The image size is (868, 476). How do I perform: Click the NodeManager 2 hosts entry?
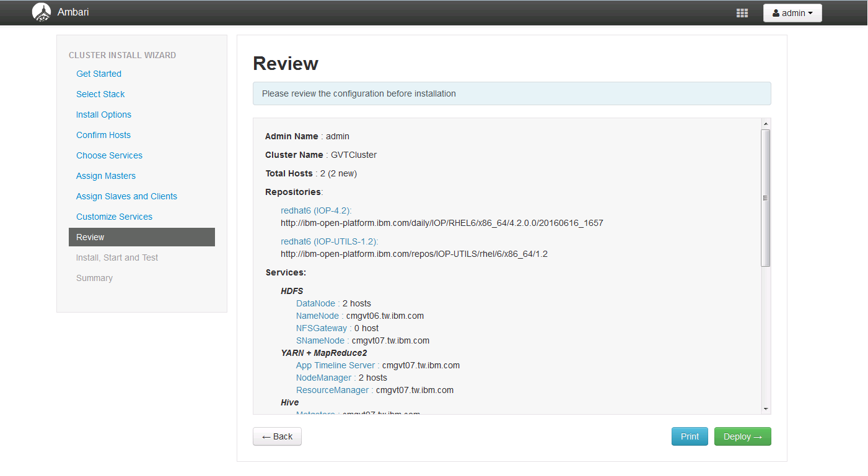tap(341, 378)
